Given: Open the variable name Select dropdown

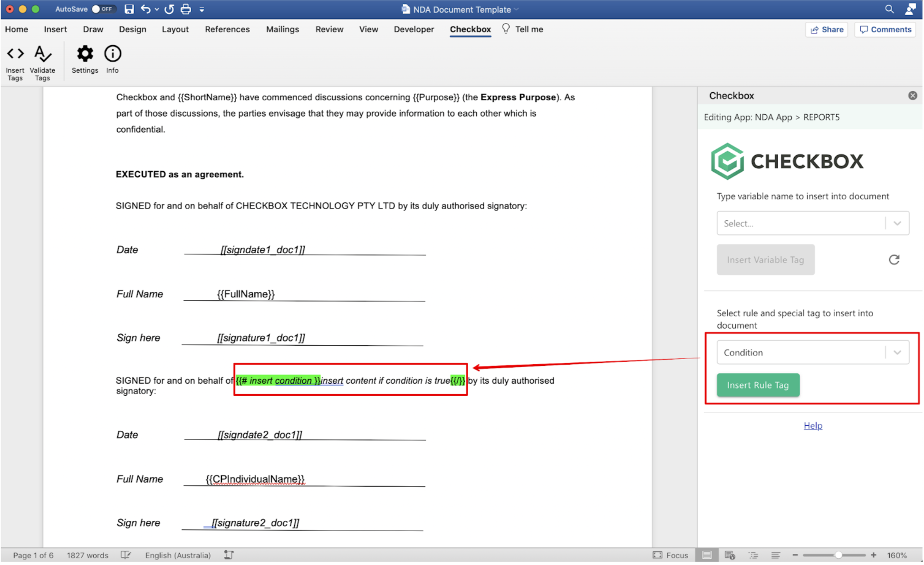Looking at the screenshot, I should click(x=812, y=223).
